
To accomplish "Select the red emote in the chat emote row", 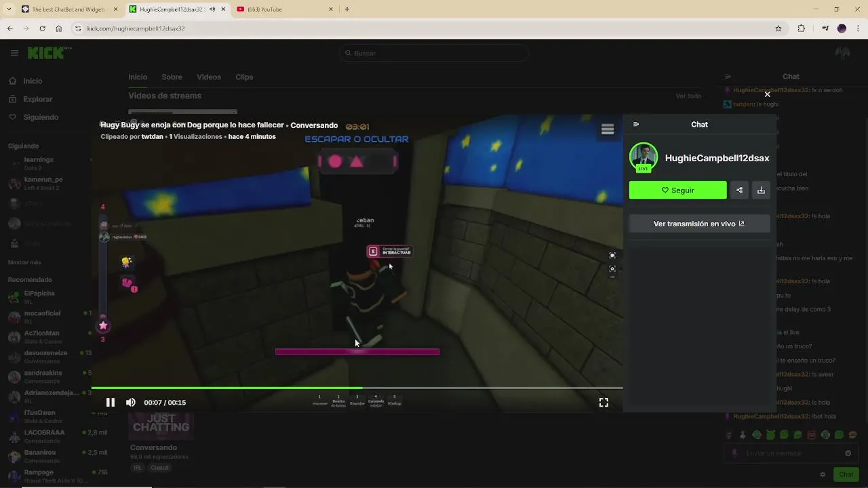I will tap(812, 435).
